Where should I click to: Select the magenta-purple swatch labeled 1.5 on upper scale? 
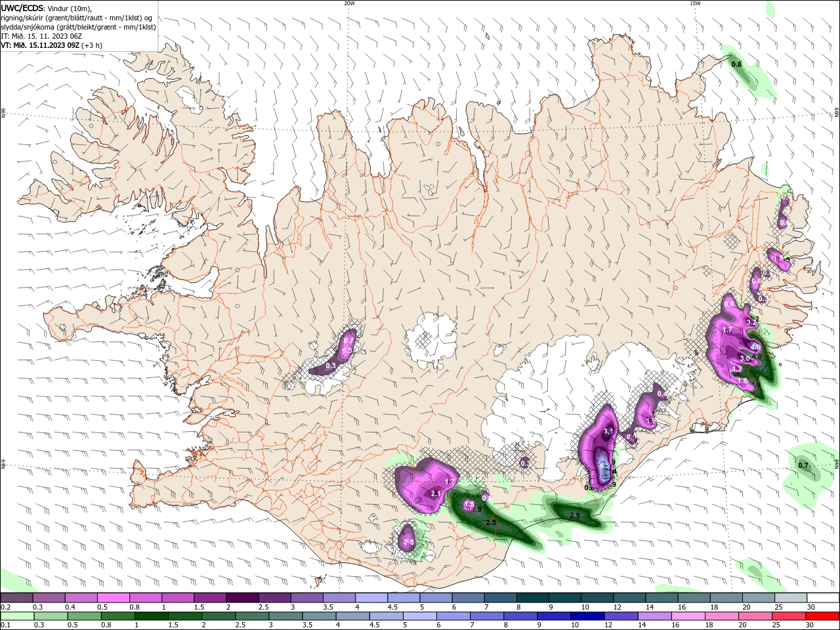coord(210,598)
